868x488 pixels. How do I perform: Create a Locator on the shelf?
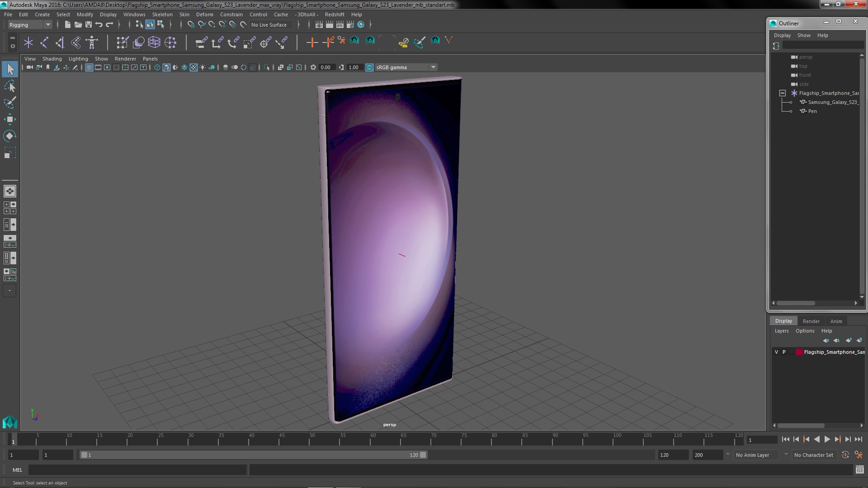pos(28,42)
